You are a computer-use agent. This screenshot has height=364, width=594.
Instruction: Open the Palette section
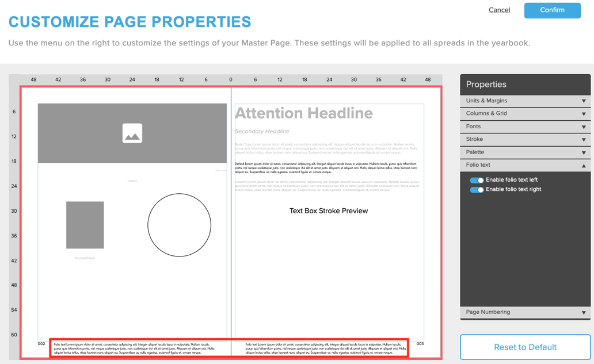[x=524, y=152]
